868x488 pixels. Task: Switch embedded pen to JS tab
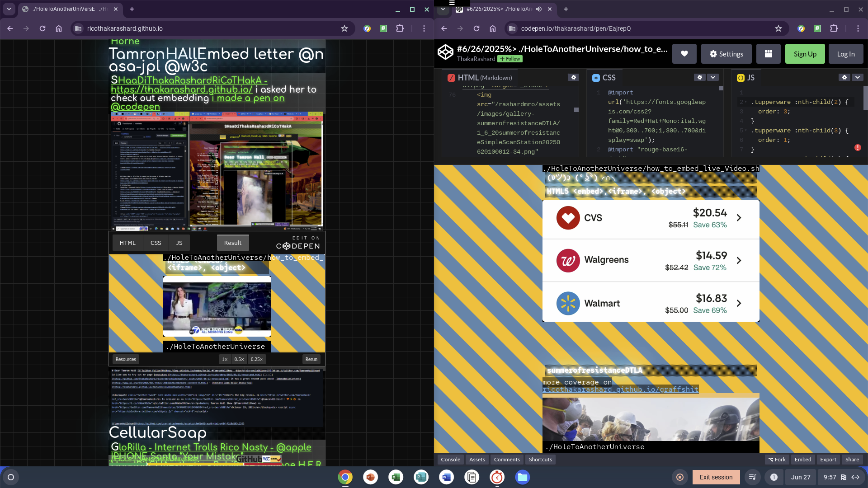click(x=179, y=243)
